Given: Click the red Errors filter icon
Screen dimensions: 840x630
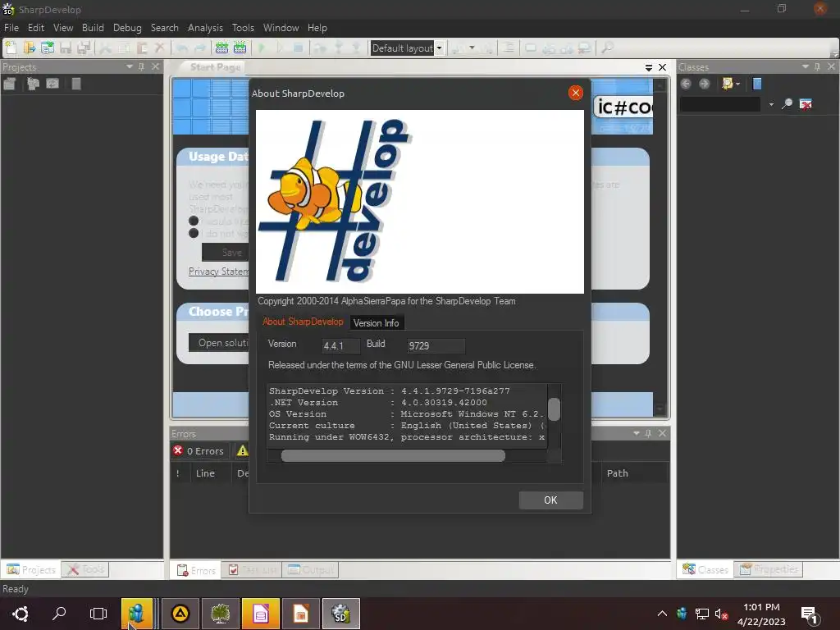Looking at the screenshot, I should (x=178, y=450).
